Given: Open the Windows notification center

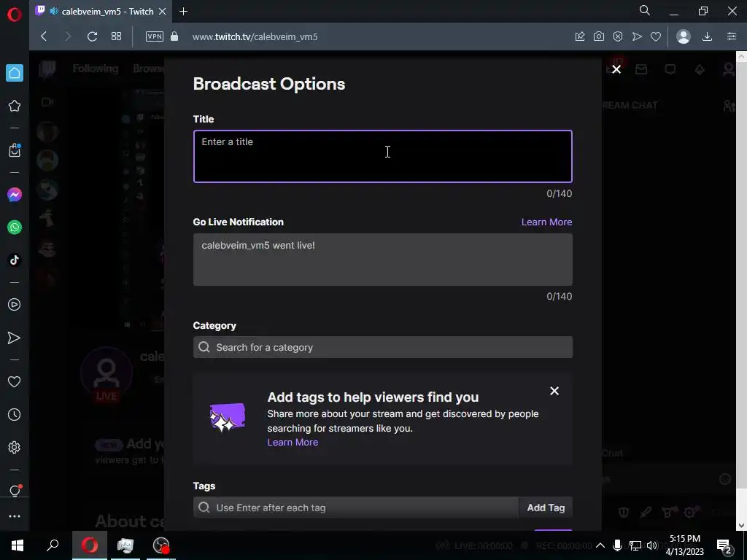Looking at the screenshot, I should tap(724, 545).
